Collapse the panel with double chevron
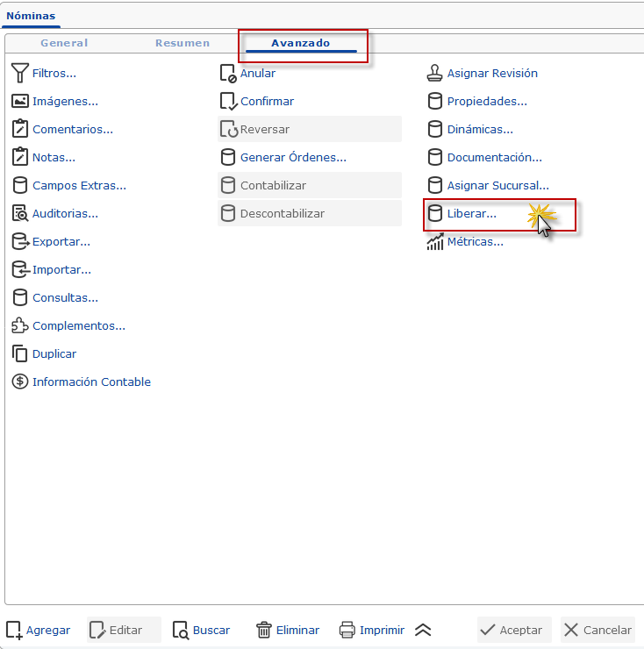The height and width of the screenshot is (649, 644). pos(423,630)
